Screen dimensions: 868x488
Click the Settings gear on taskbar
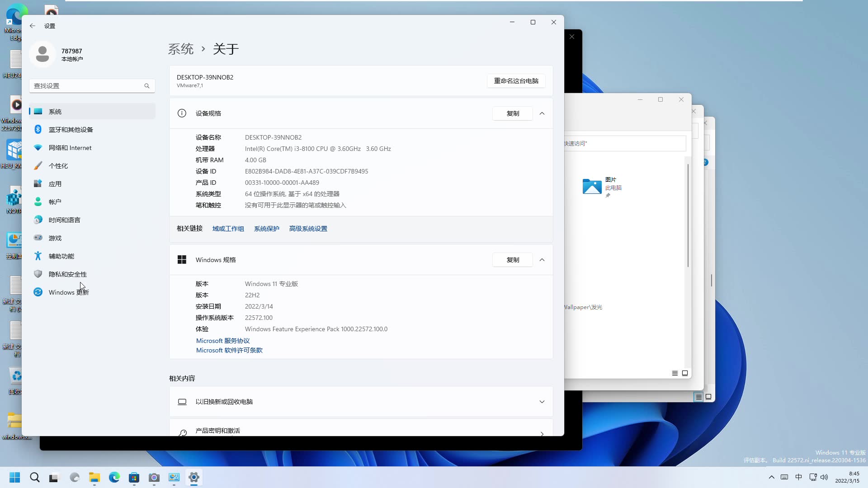point(194,478)
